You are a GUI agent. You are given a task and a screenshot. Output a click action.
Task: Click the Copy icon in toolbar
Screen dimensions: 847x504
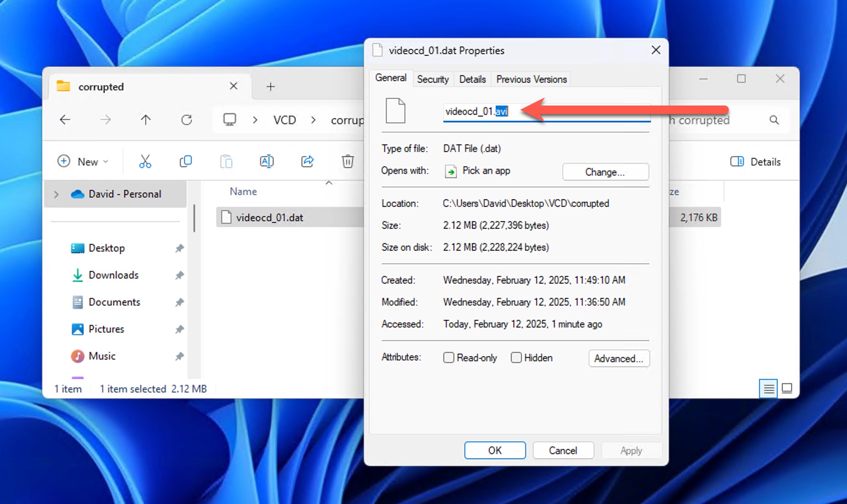[x=185, y=161]
